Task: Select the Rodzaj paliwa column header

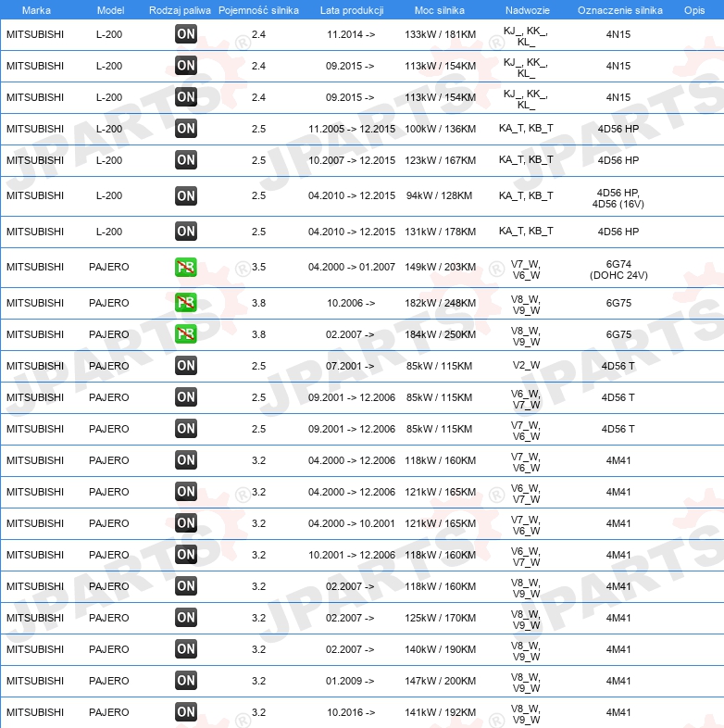Action: 180,10
